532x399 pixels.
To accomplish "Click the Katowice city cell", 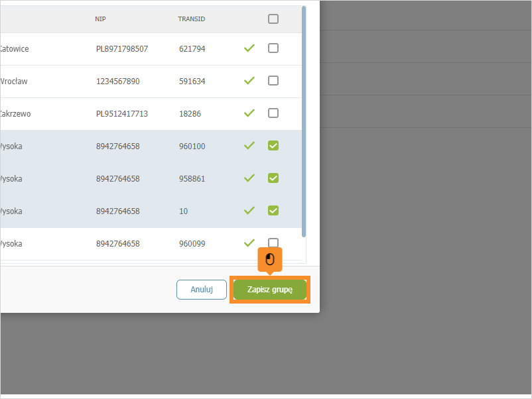I will [x=14, y=49].
